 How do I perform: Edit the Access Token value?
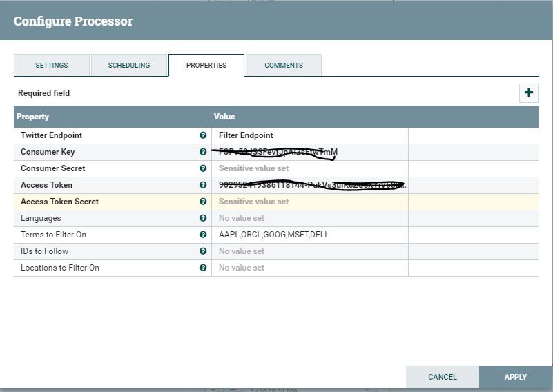click(x=310, y=185)
